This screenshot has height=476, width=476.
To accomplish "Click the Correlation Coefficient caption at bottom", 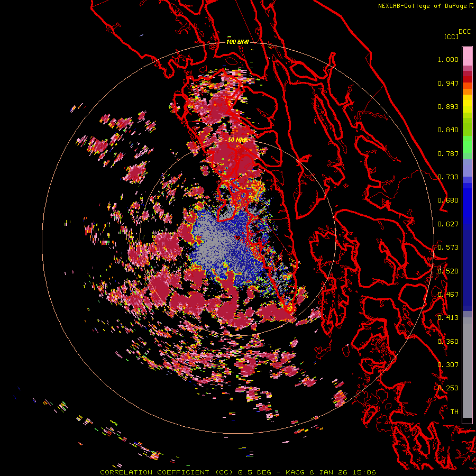I will point(238,472).
